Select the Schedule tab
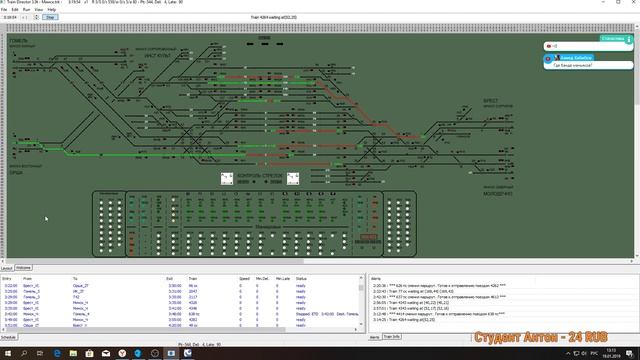The height and width of the screenshot is (360, 640). [8, 338]
